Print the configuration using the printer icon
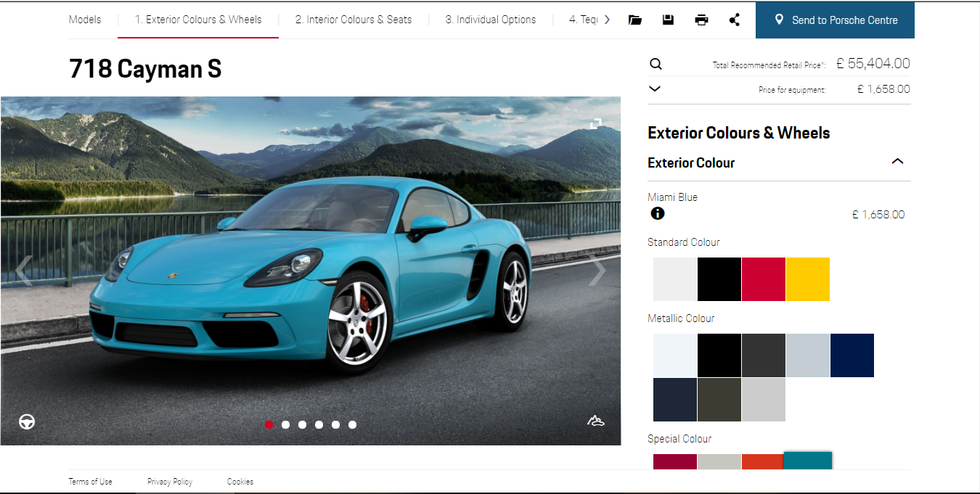The height and width of the screenshot is (494, 980). click(701, 20)
